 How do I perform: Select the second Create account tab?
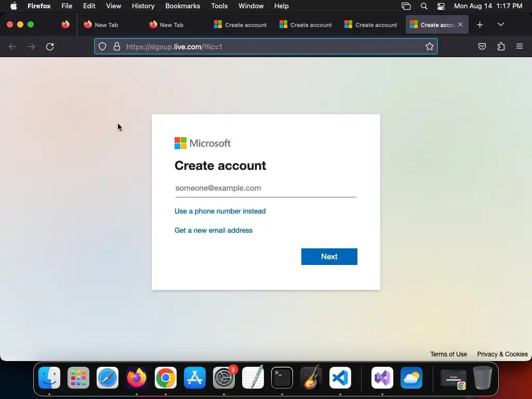pyautogui.click(x=305, y=25)
